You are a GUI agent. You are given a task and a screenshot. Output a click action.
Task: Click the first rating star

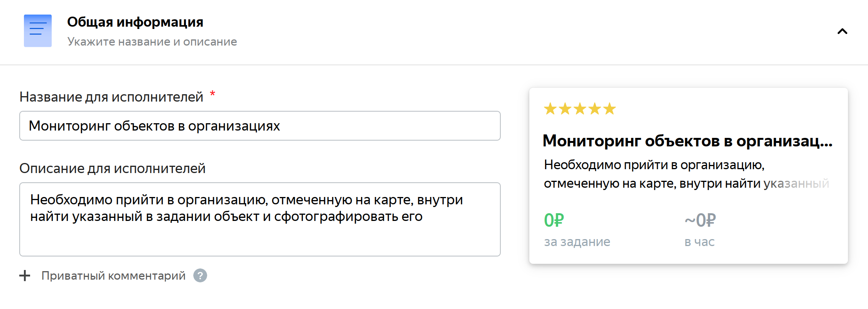550,109
